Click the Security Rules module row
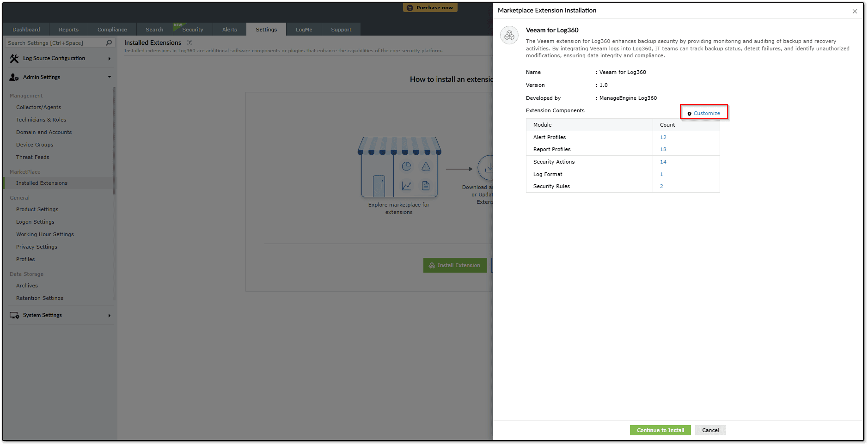 [x=623, y=186]
